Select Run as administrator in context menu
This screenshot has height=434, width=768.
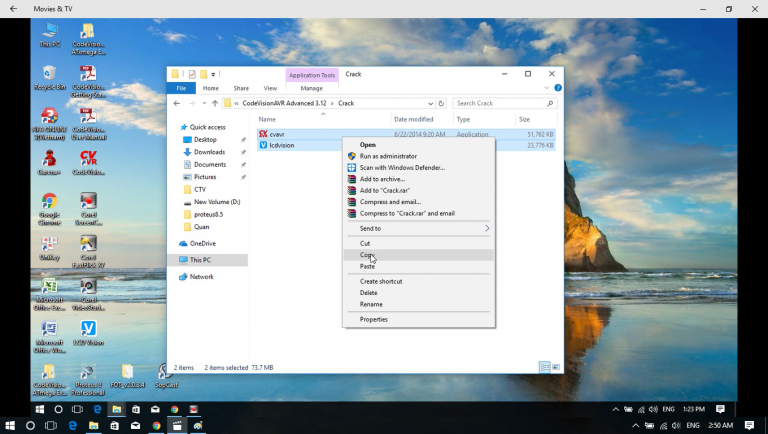(388, 156)
